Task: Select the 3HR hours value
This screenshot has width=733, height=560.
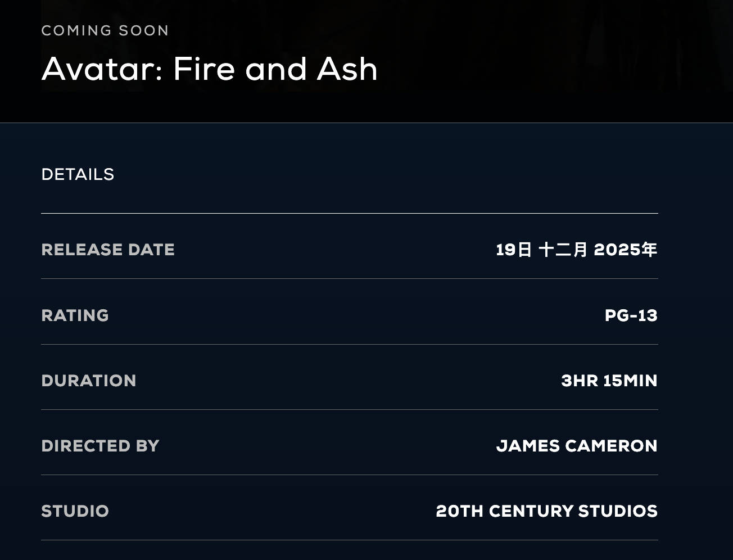Action: pos(580,381)
